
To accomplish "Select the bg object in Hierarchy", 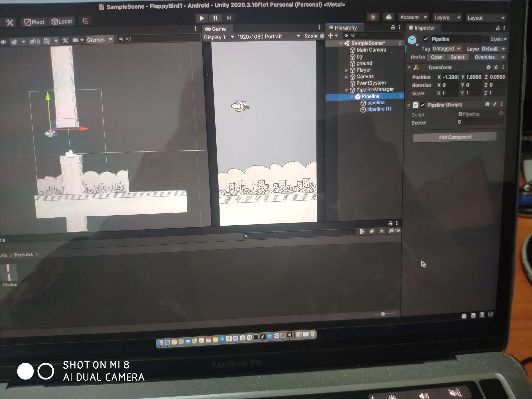I will tap(356, 57).
